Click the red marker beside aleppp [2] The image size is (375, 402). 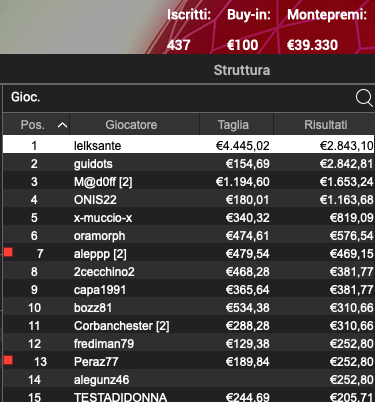pos(8,252)
